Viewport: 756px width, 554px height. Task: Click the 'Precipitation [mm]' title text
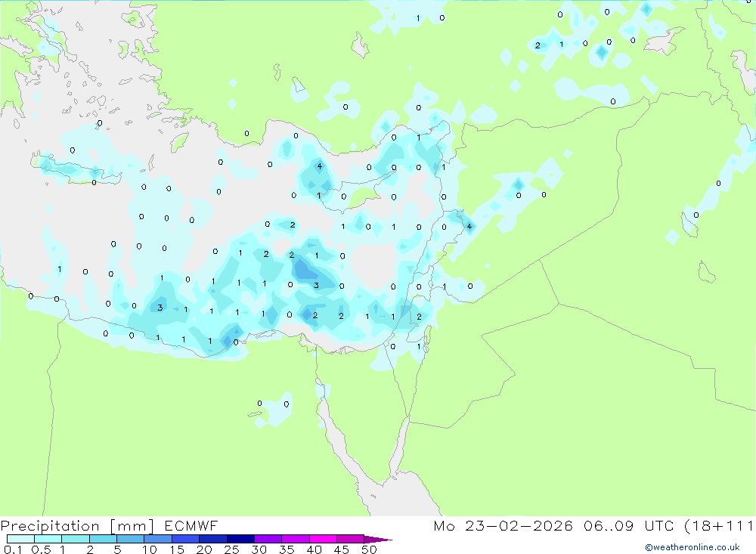(x=77, y=526)
